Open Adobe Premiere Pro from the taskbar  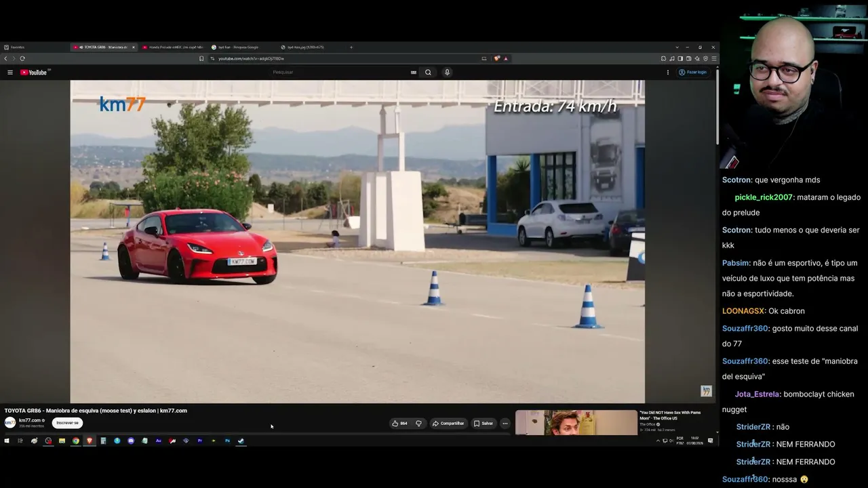pyautogui.click(x=200, y=441)
